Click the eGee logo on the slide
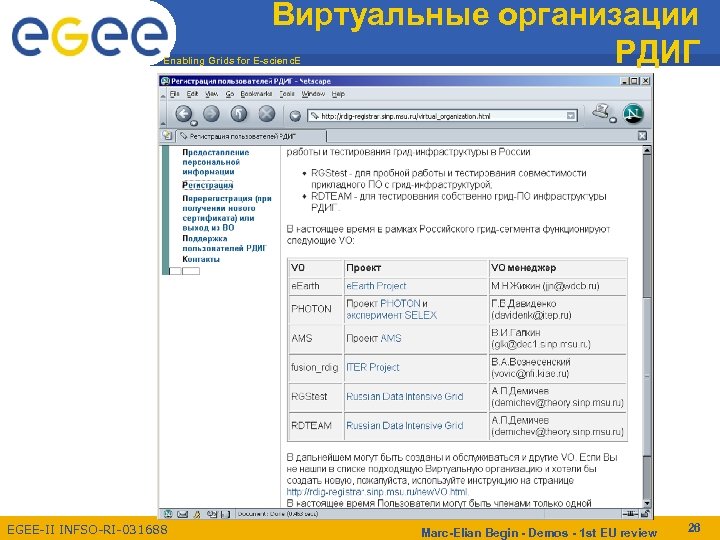 coord(90,36)
